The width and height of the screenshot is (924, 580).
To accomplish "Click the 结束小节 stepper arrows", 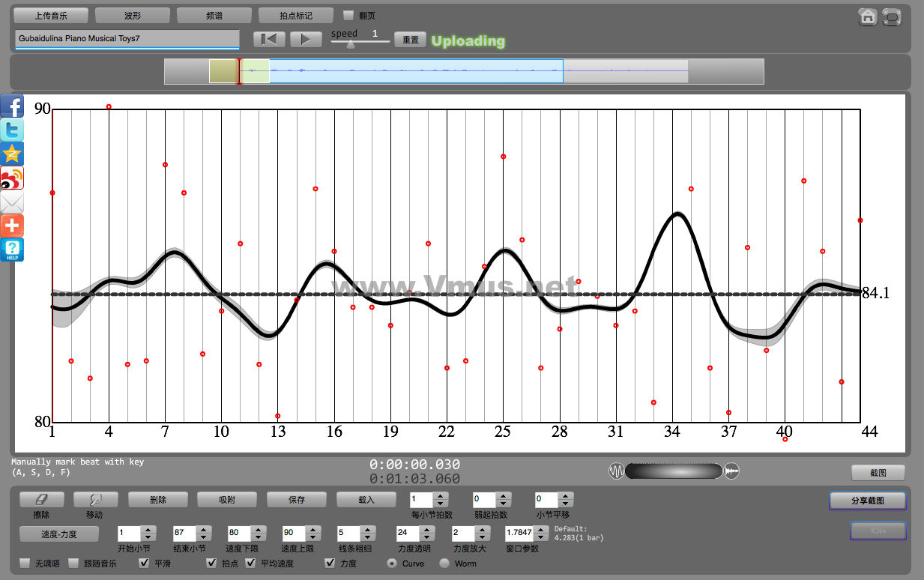I will point(203,534).
